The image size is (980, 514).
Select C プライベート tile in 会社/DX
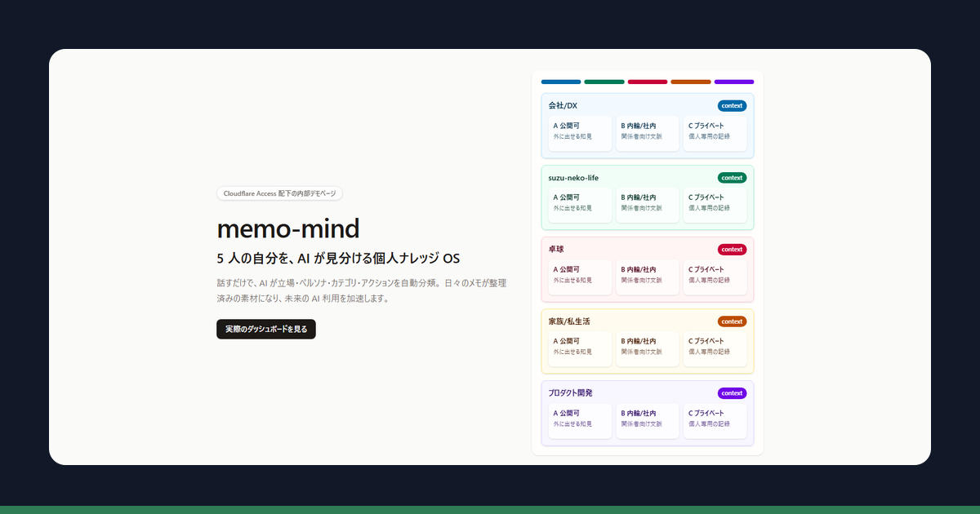[x=715, y=134]
